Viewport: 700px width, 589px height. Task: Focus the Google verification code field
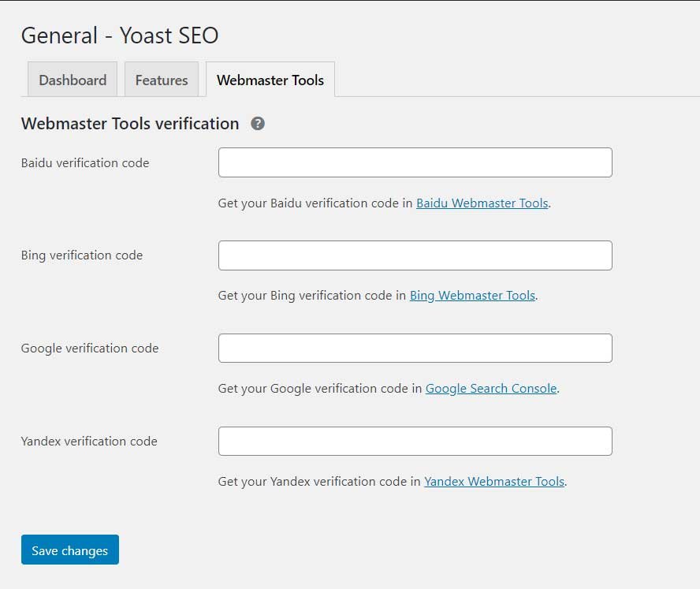[x=415, y=348]
